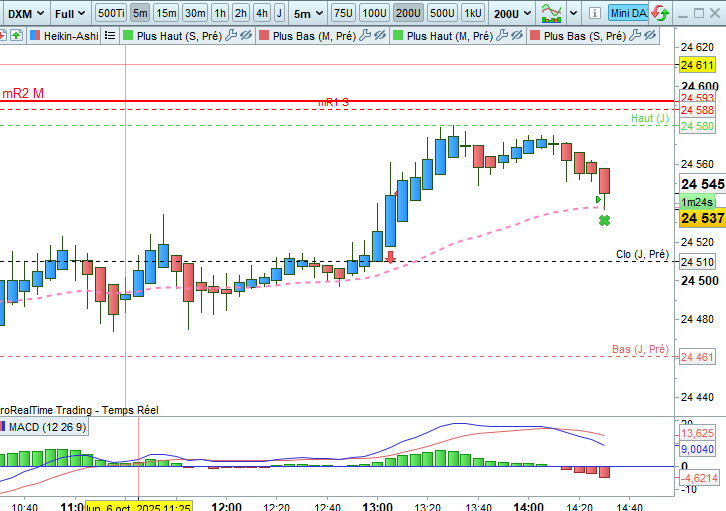Open the Full view dropdown
Screen dimensions: 726x511
point(70,13)
